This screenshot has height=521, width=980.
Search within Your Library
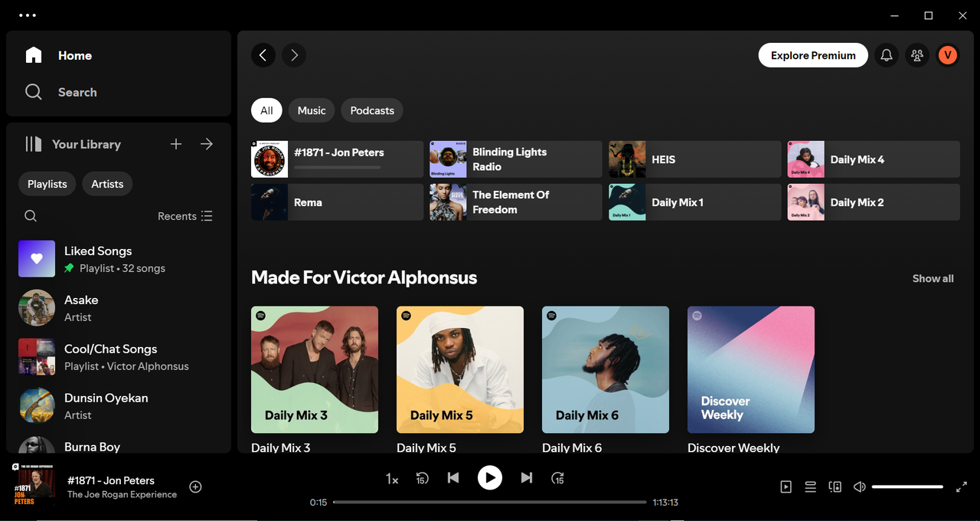(x=31, y=216)
